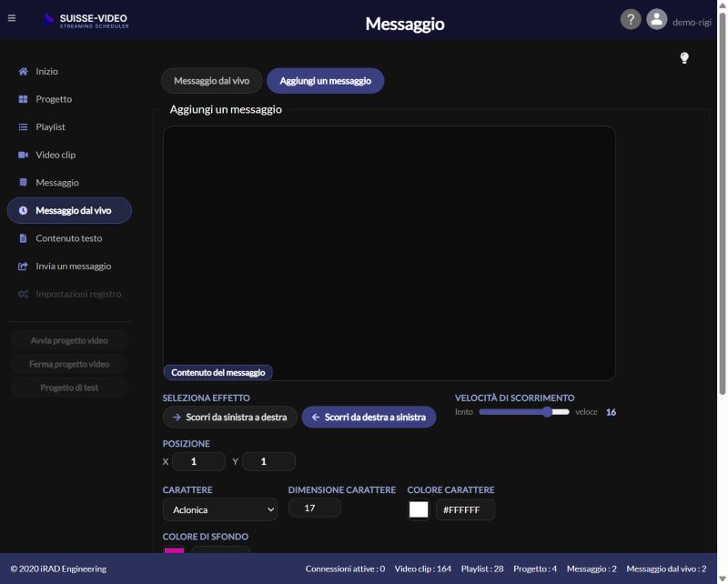Click the Inizio home icon

(23, 72)
